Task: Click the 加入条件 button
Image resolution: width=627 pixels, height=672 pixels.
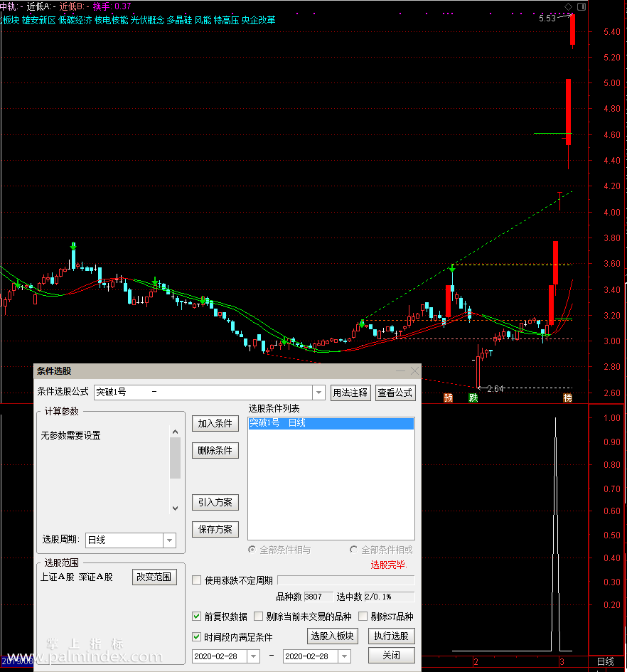Action: 215,423
